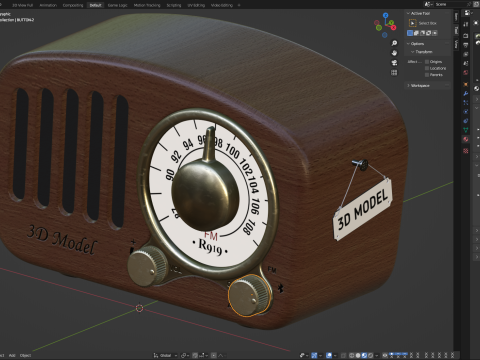480x360 pixels.
Task: Open the Tool properties tab icon
Action: point(466,24)
